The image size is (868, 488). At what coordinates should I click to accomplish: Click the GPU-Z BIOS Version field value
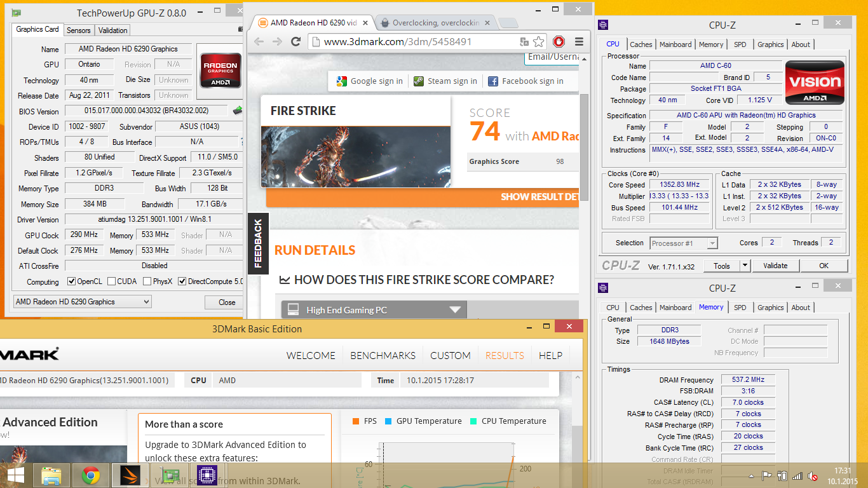click(x=147, y=111)
